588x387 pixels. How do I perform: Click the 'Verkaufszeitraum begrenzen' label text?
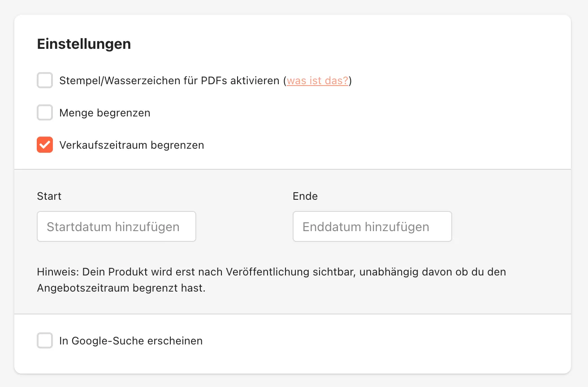tap(132, 145)
